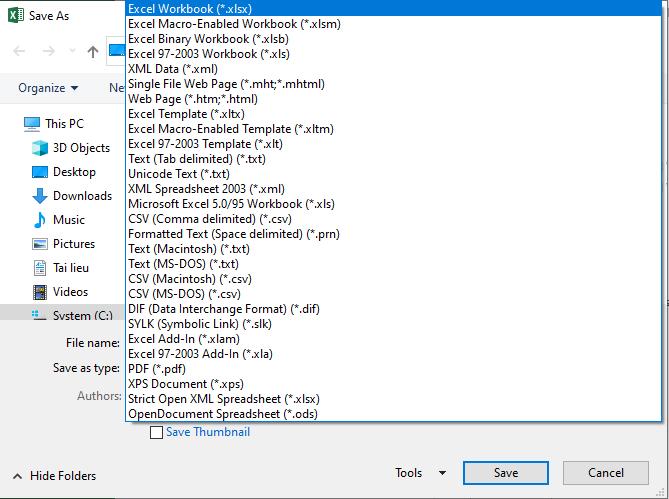669x499 pixels.
Task: Choose PDF (*.pdf) file type
Action: pos(393,368)
